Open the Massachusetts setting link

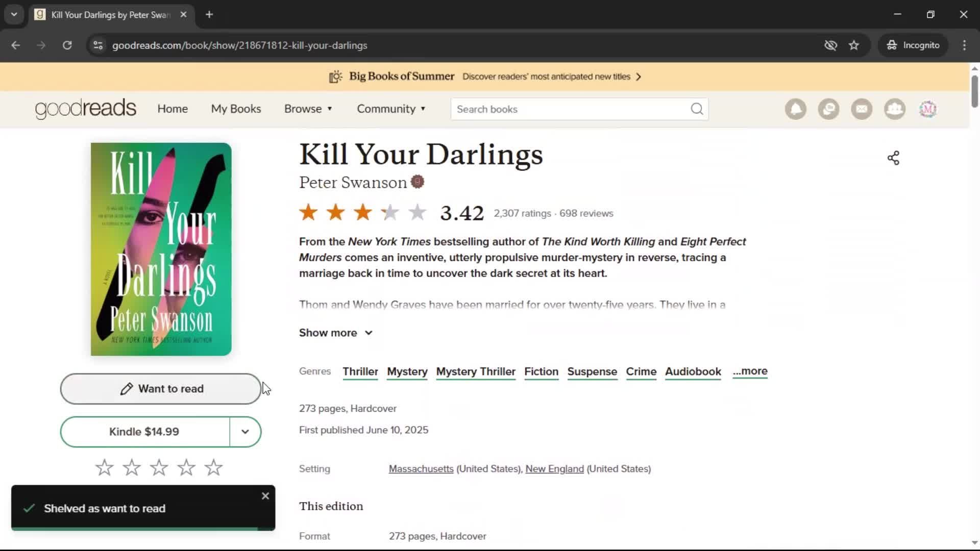click(421, 469)
